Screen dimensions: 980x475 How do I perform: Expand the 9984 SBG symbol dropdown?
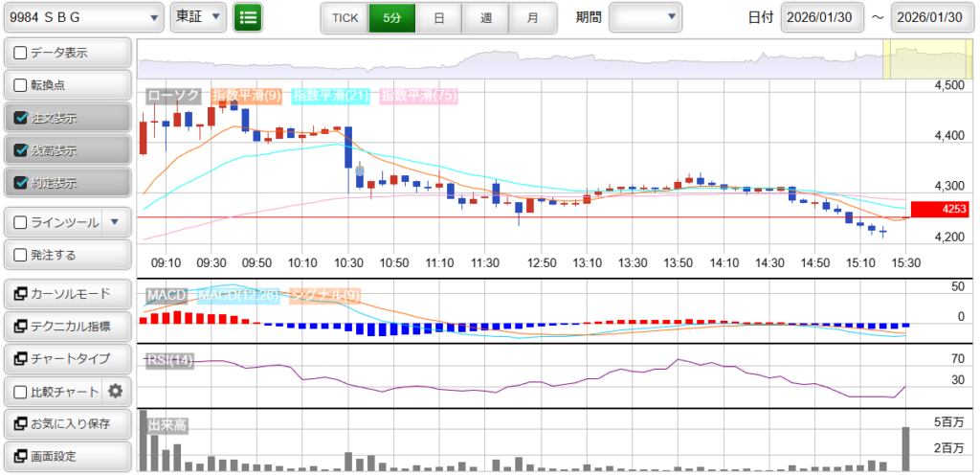[x=83, y=17]
